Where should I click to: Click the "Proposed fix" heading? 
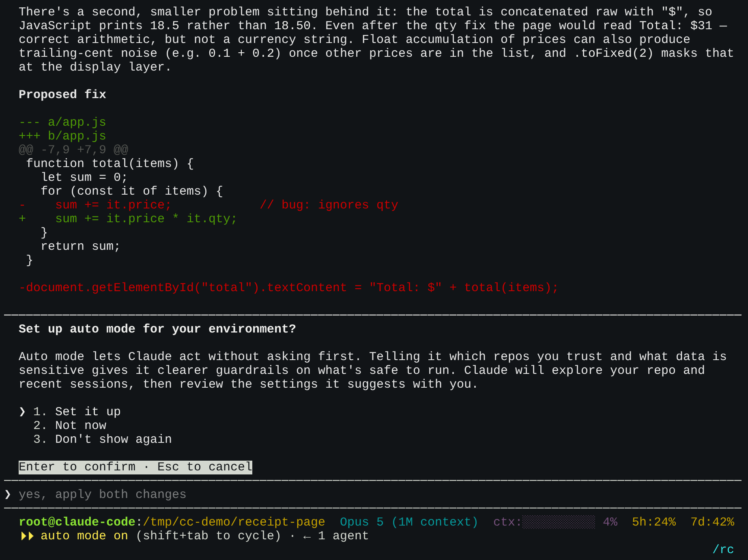[62, 94]
